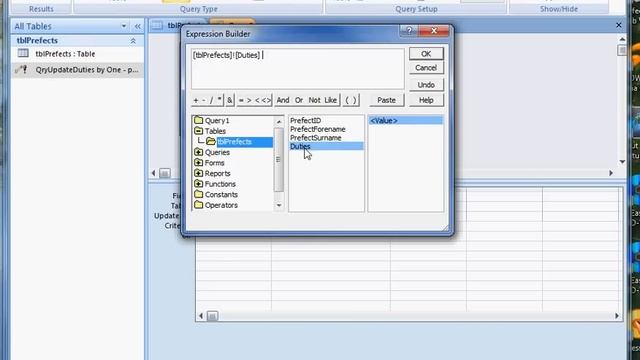Select the <Value> entry

click(405, 120)
